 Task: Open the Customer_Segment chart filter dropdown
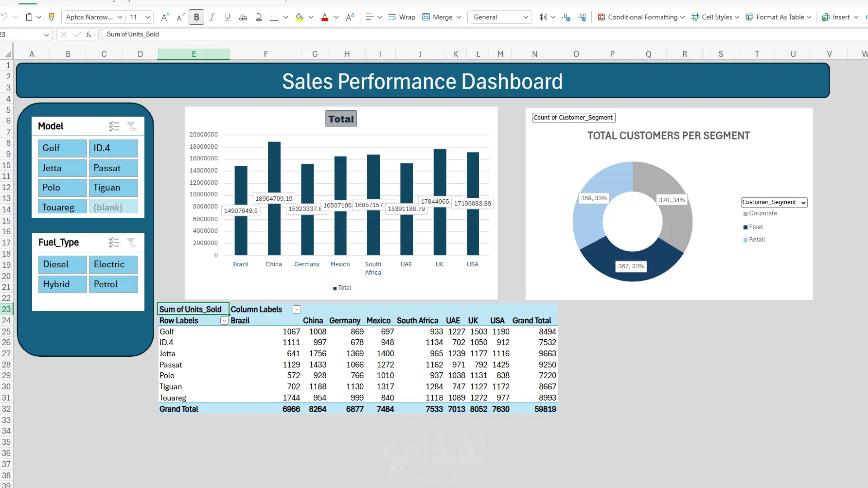pos(774,202)
